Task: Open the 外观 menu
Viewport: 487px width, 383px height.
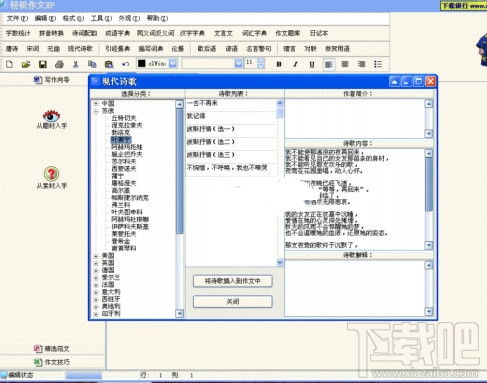Action: pyautogui.click(x=129, y=18)
